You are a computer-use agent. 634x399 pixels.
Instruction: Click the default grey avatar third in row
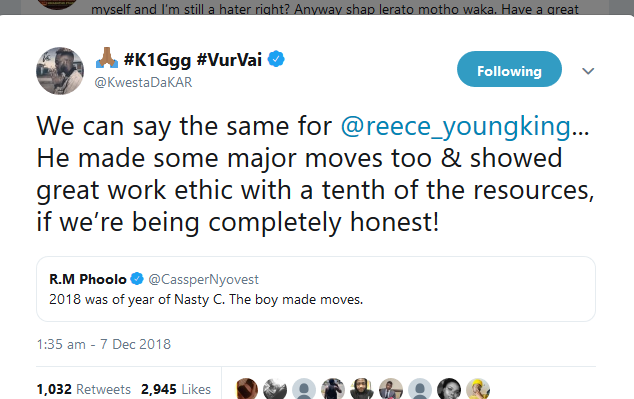[x=304, y=389]
